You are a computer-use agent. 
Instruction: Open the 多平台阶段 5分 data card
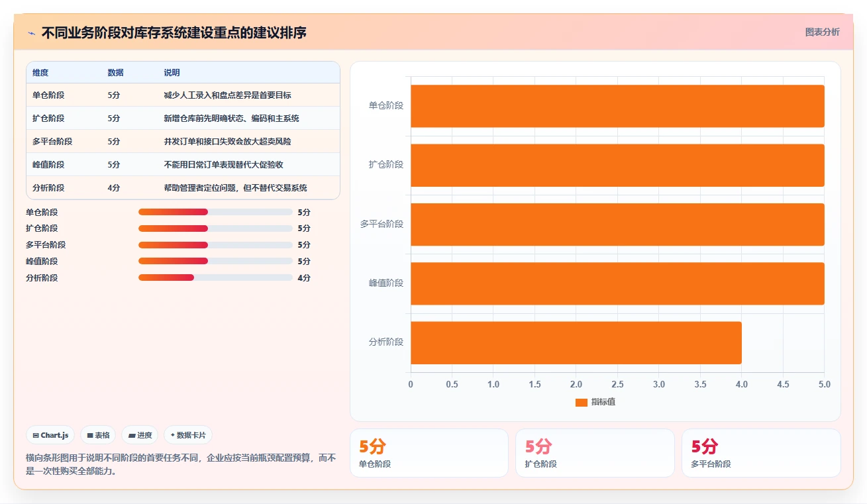761,453
